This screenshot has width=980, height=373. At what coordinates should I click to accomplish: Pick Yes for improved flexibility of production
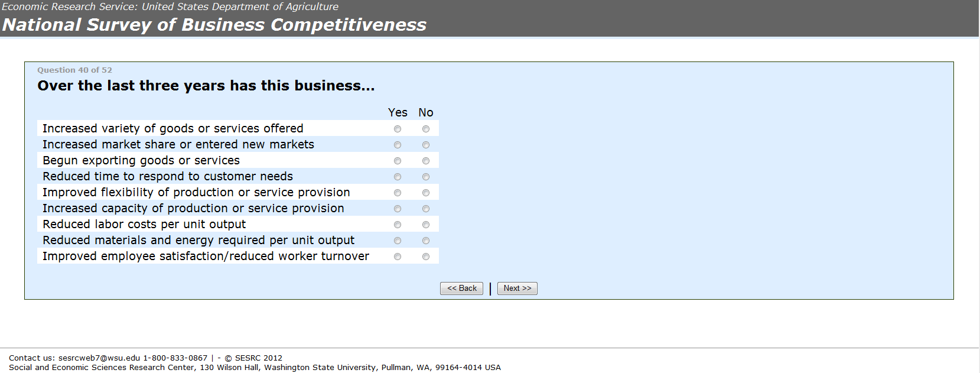coord(398,193)
